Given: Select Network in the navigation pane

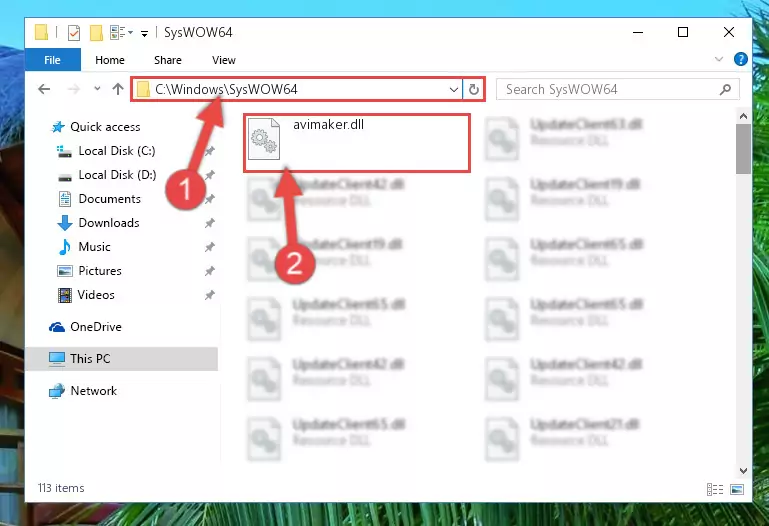Looking at the screenshot, I should click(x=94, y=391).
